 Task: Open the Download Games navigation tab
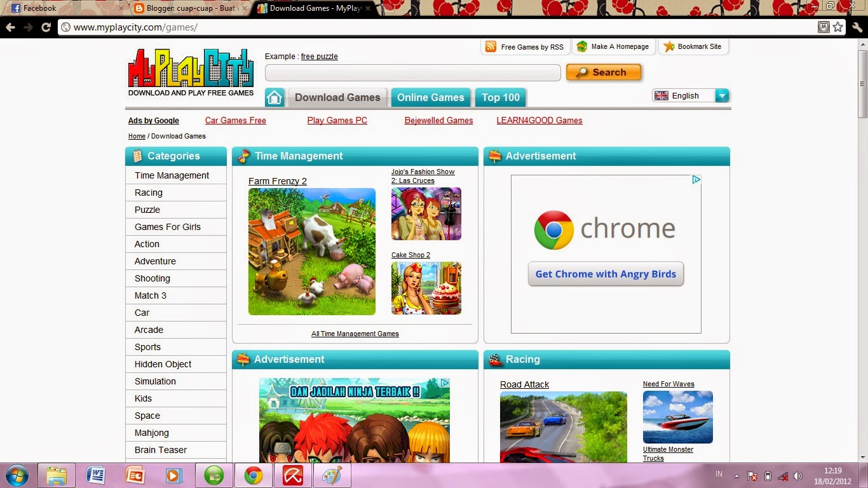pos(337,97)
